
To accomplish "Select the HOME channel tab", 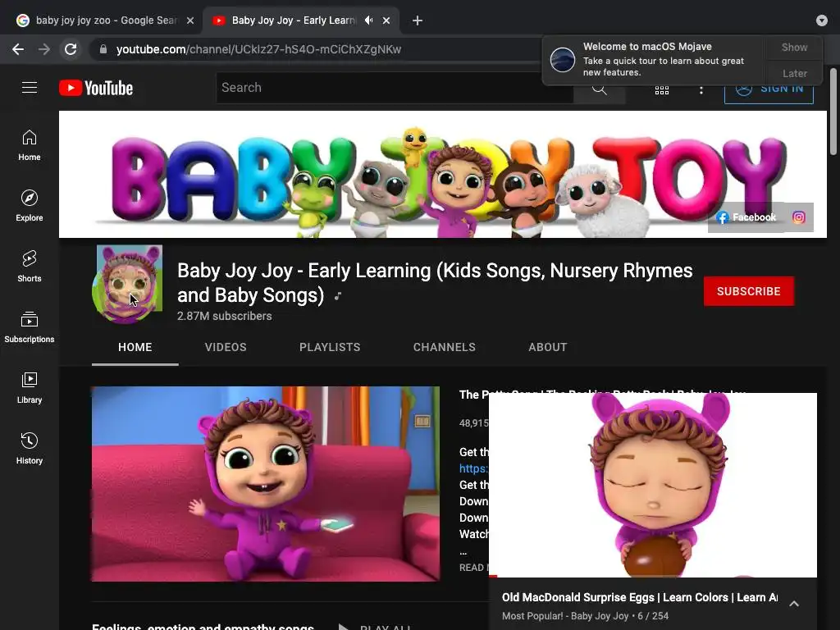I will 135,347.
